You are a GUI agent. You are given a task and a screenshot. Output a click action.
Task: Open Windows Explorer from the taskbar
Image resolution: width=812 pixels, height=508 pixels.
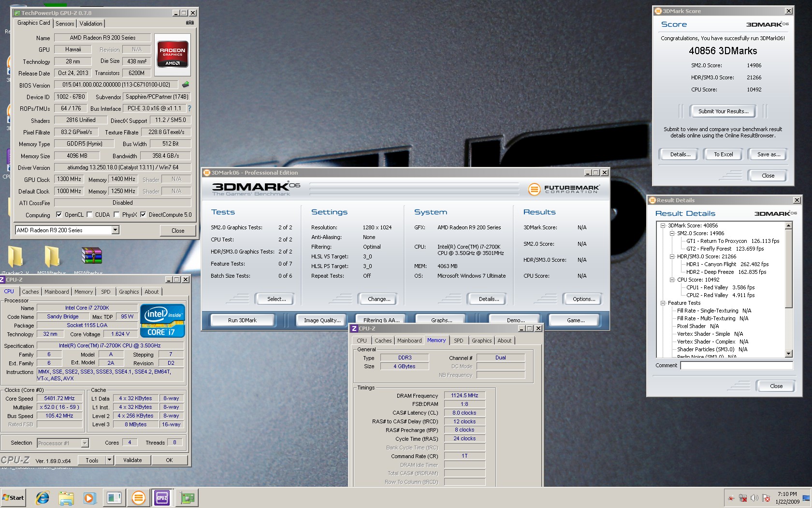coord(66,498)
